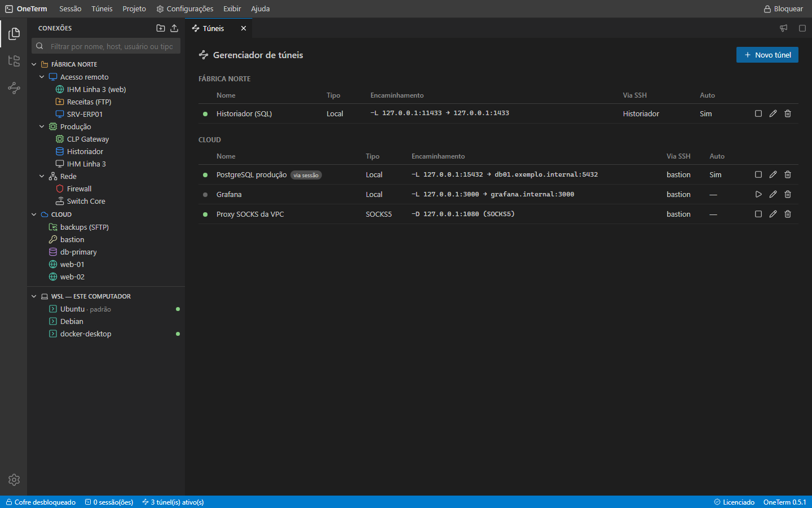Open the Configurações menu
Image resolution: width=812 pixels, height=508 pixels.
(185, 8)
